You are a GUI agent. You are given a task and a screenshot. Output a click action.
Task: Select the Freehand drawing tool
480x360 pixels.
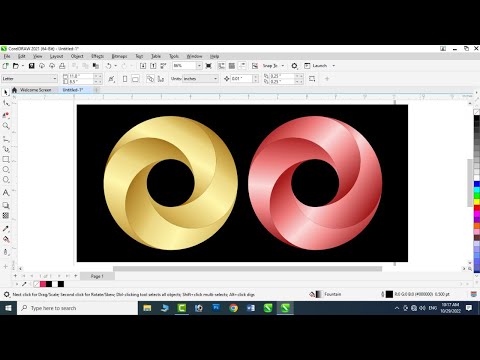click(6, 139)
